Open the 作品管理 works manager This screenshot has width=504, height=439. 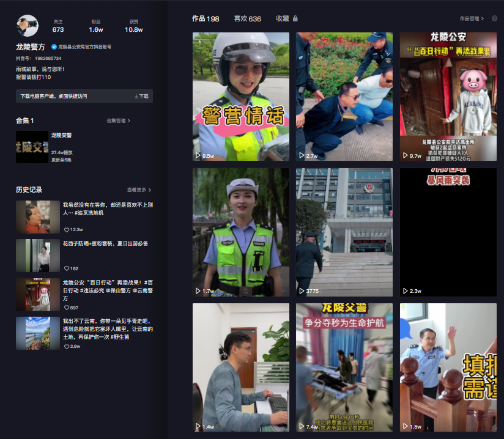pyautogui.click(x=472, y=19)
